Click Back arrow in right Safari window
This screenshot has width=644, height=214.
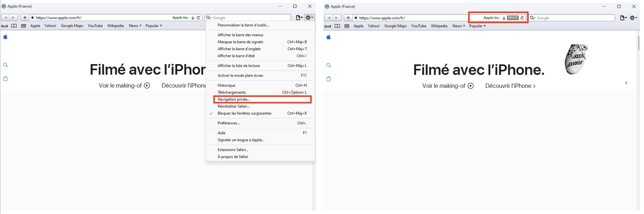pos(329,18)
